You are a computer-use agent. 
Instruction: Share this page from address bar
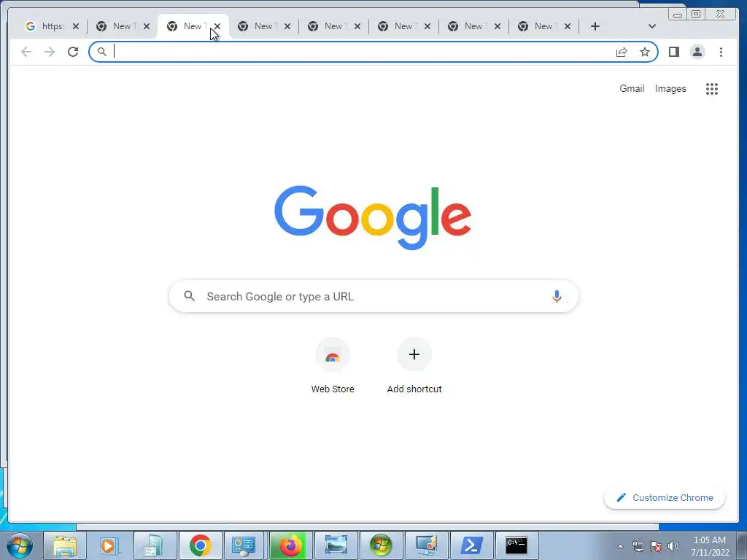pyautogui.click(x=622, y=52)
